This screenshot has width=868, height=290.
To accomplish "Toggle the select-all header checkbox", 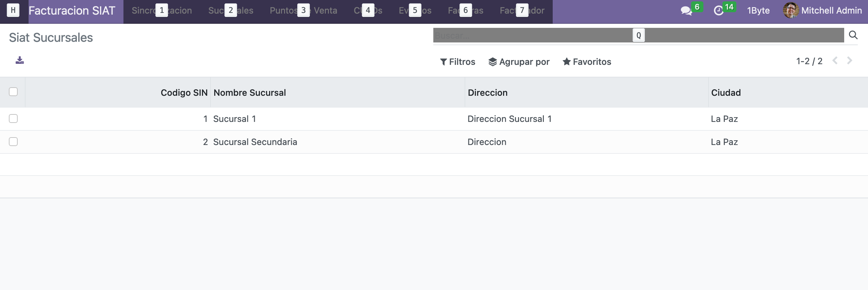I will pyautogui.click(x=13, y=92).
